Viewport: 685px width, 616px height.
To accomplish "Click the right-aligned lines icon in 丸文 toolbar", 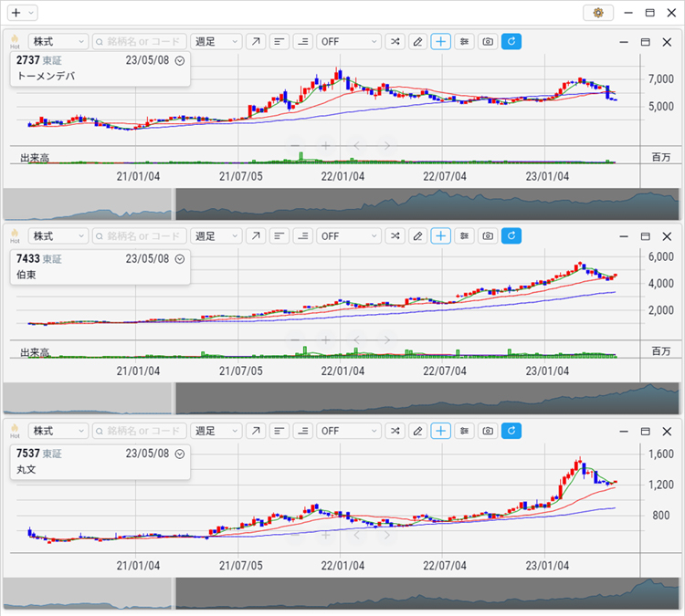I will (x=302, y=431).
